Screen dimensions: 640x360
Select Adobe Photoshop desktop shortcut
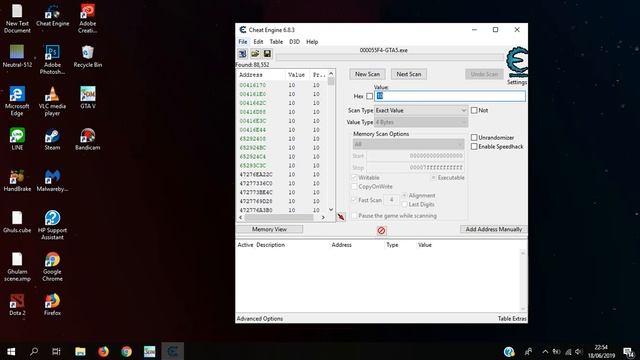pyautogui.click(x=52, y=60)
